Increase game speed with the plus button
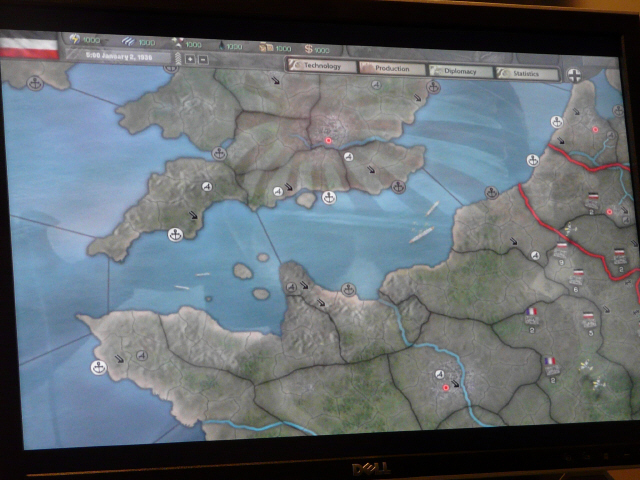640x480 pixels. coord(190,59)
